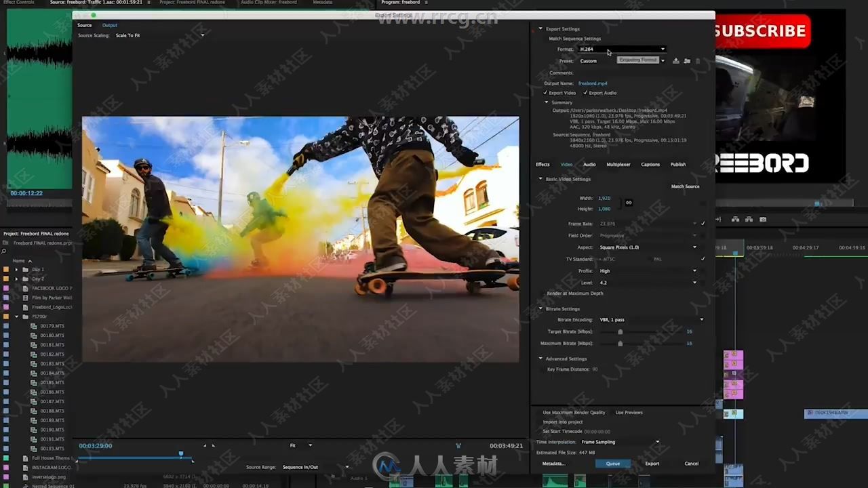Click the Maximum Bitrate slider handle

(x=620, y=344)
